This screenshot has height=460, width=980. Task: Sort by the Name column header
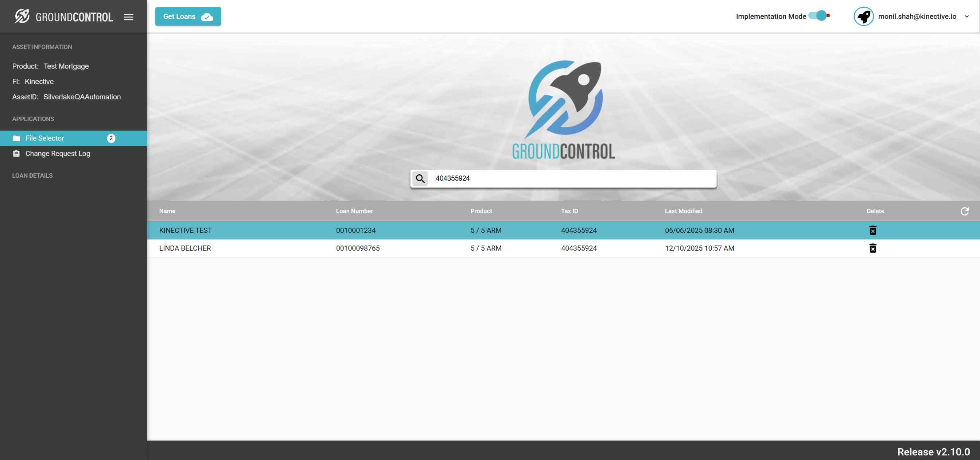coord(167,211)
